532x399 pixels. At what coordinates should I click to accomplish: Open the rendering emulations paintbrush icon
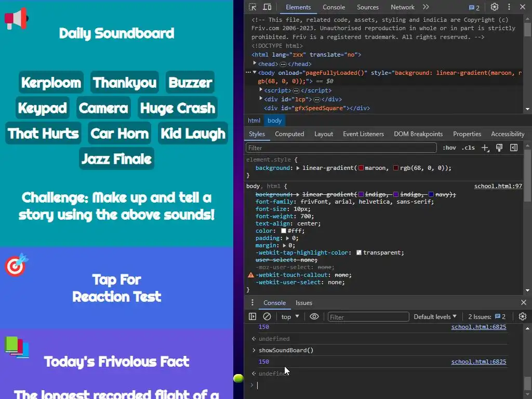click(499, 148)
